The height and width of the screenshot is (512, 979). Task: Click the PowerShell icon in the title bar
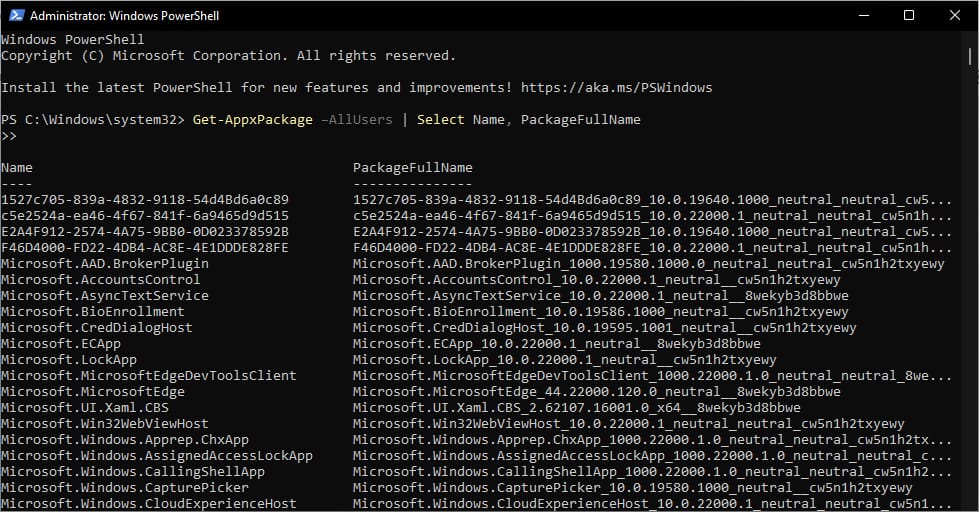coord(16,16)
